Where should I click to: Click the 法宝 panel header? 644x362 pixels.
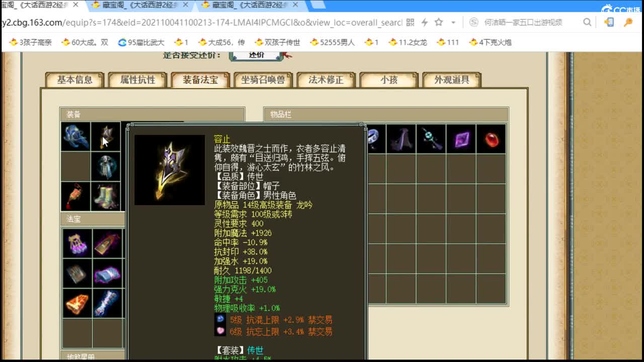93,219
